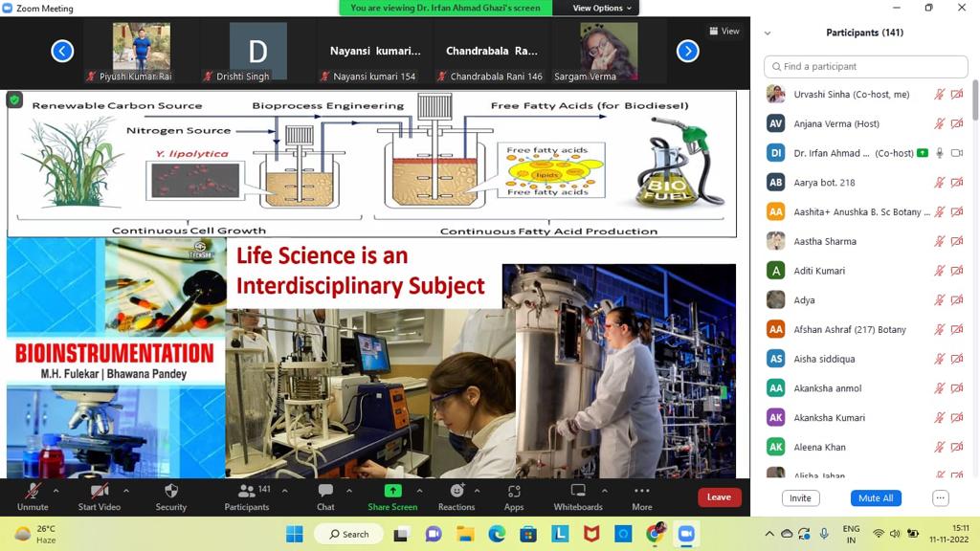The image size is (980, 551).
Task: Click the green encryption shield icon
Action: (x=14, y=99)
